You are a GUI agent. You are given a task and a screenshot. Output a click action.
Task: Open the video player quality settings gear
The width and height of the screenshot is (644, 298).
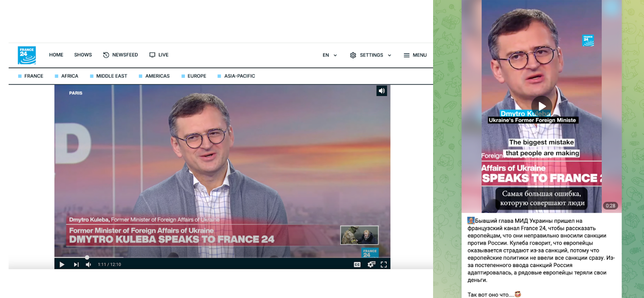(x=371, y=265)
